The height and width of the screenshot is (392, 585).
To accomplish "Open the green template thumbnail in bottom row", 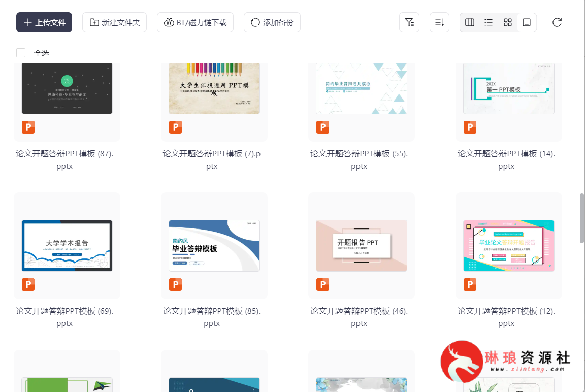I will pyautogui.click(x=67, y=384).
